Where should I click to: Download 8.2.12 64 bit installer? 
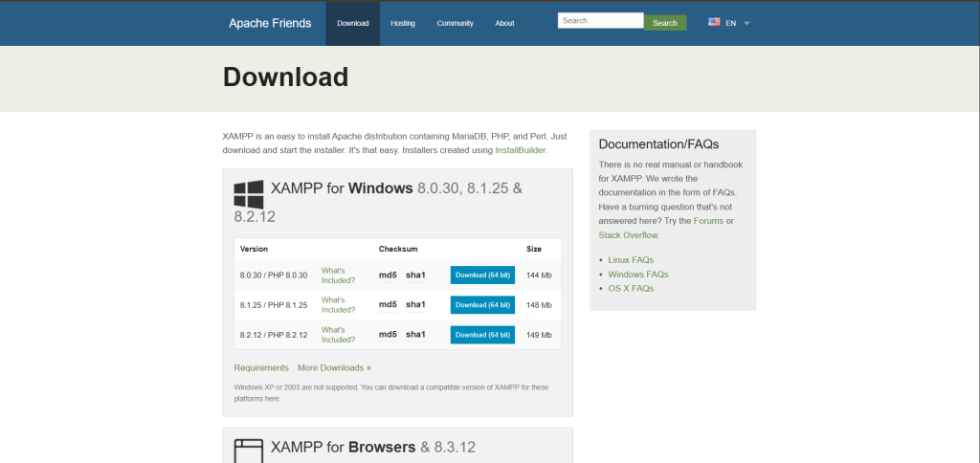click(482, 335)
